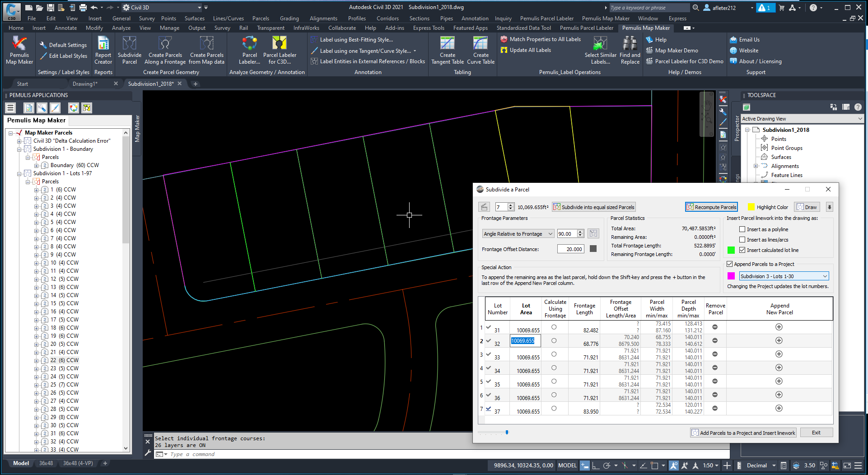Click the Recompute Parcels button

click(x=711, y=207)
